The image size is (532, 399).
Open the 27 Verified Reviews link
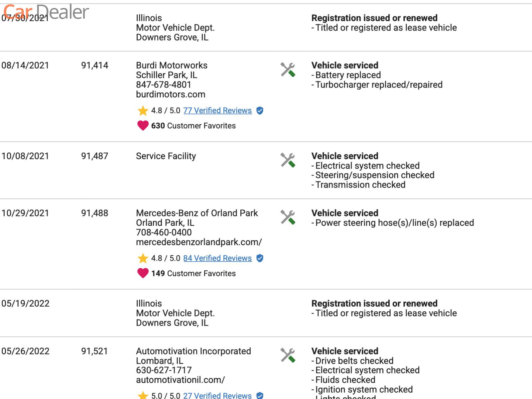pyautogui.click(x=217, y=395)
